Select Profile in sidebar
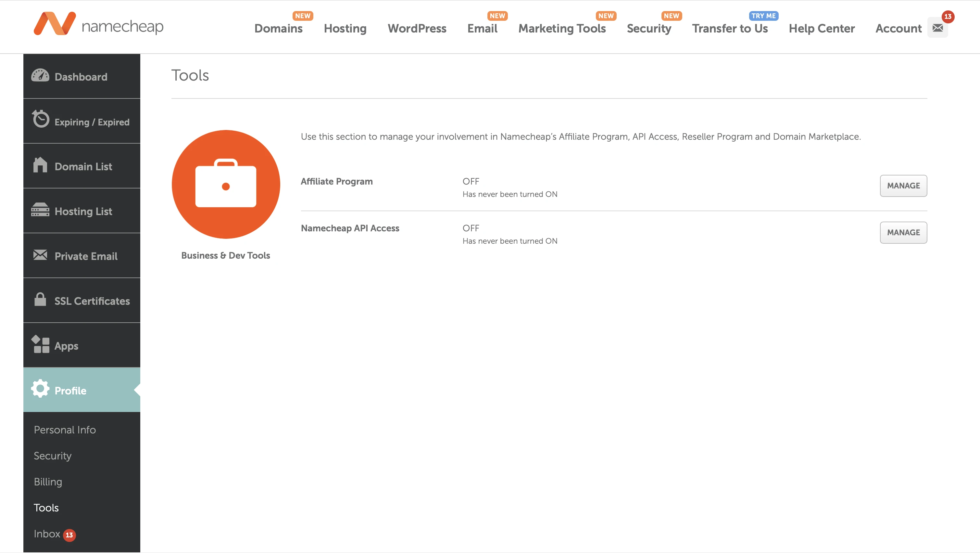The width and height of the screenshot is (980, 553). [82, 390]
